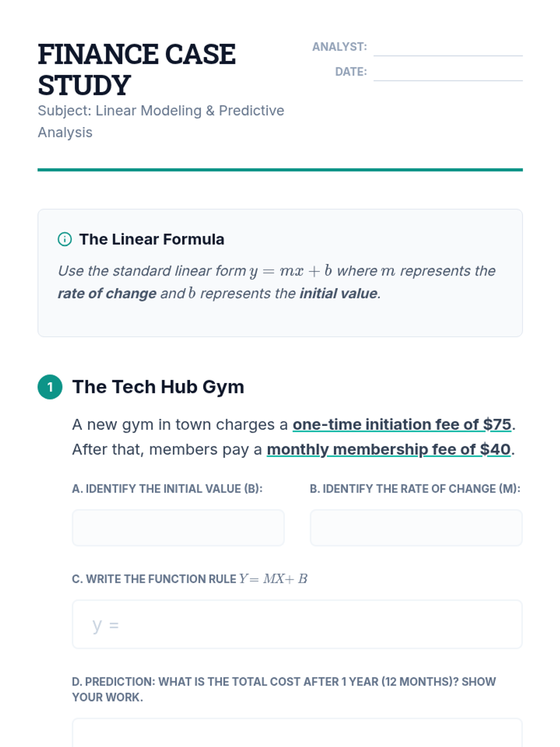Click underlined 'one-time initiation fee of $75'
The width and height of the screenshot is (560, 747).
click(402, 424)
